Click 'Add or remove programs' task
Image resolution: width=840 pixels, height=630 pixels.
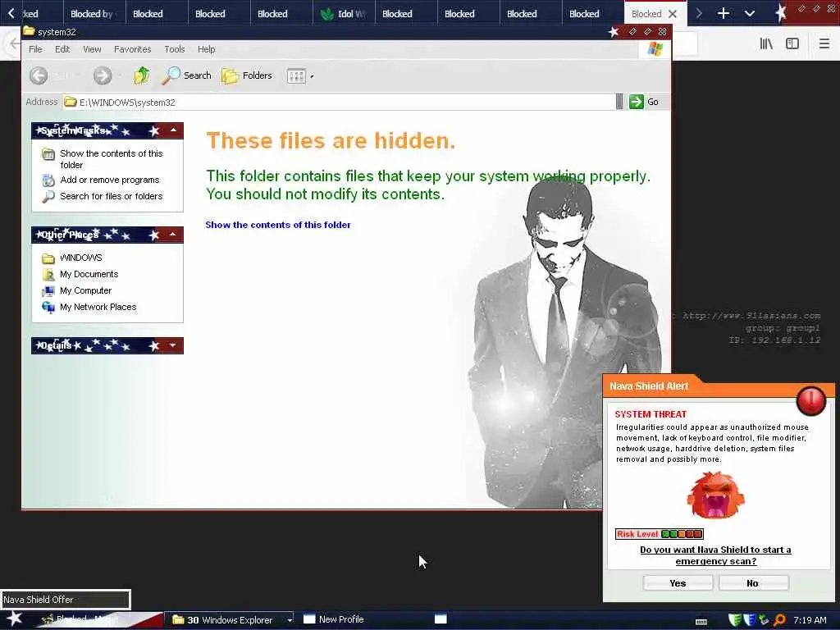pos(109,180)
